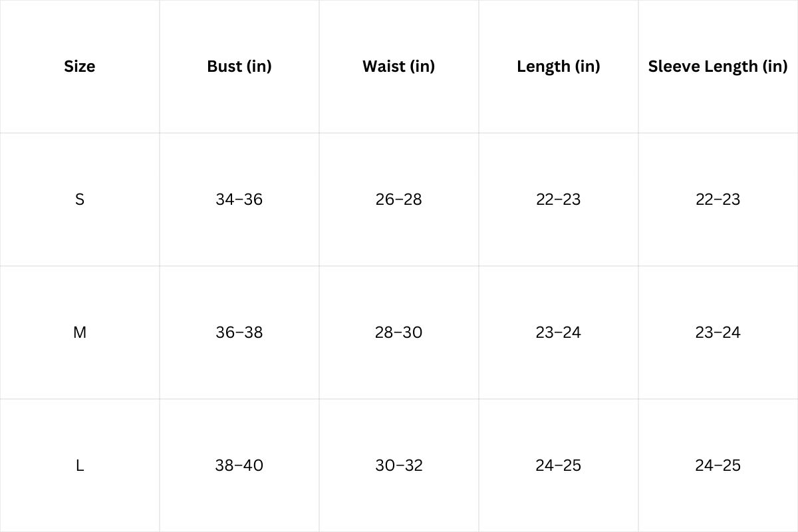Select Sleeve Length 24–25 for size L
The width and height of the screenshot is (798, 532).
coord(718,465)
